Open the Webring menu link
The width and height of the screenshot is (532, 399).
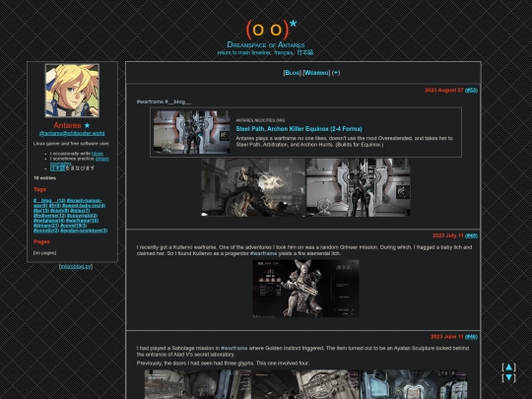[x=316, y=73]
